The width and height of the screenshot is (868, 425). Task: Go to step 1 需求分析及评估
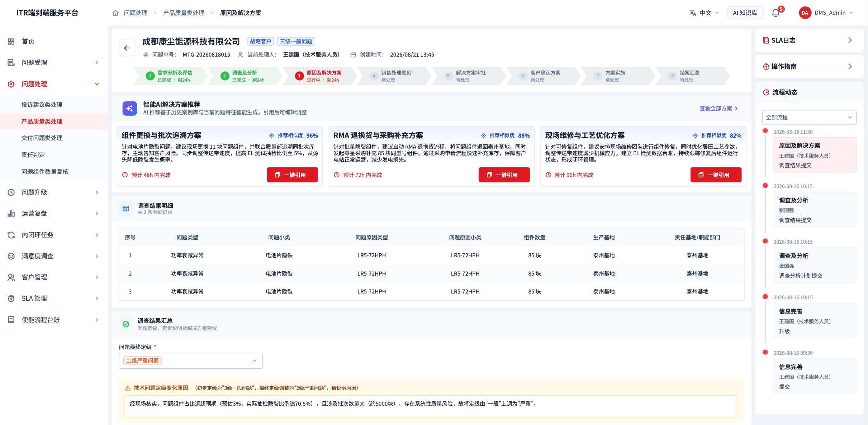point(170,76)
